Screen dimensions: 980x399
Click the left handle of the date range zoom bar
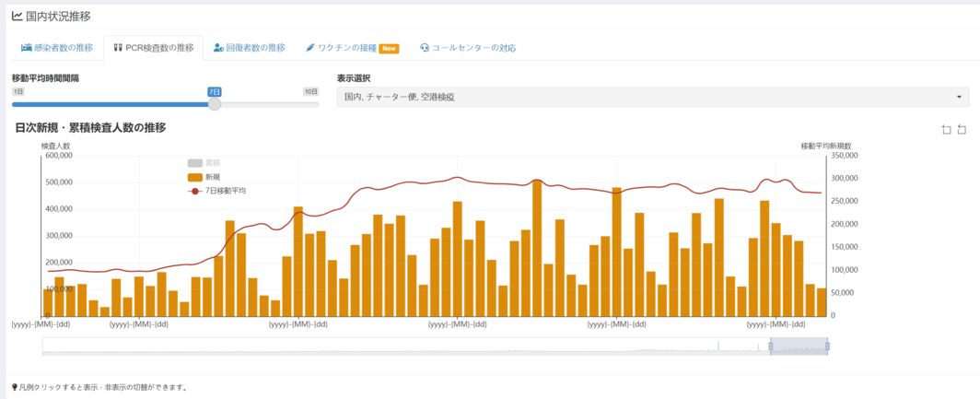(770, 346)
